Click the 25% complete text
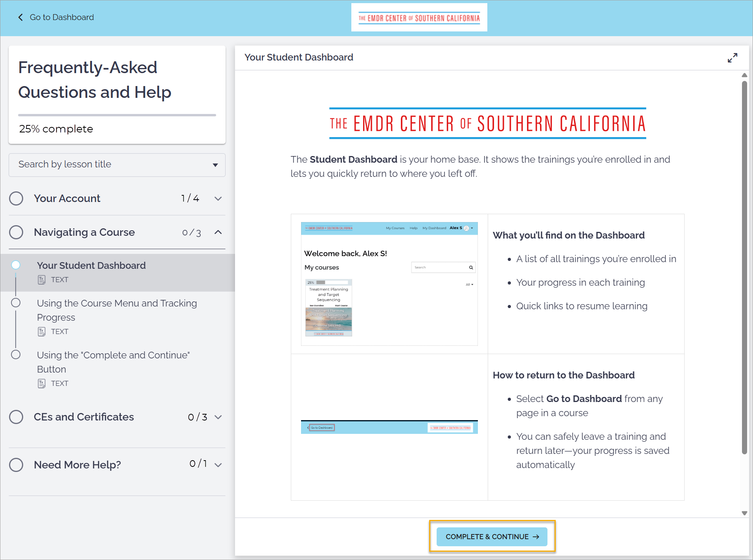 pos(56,129)
